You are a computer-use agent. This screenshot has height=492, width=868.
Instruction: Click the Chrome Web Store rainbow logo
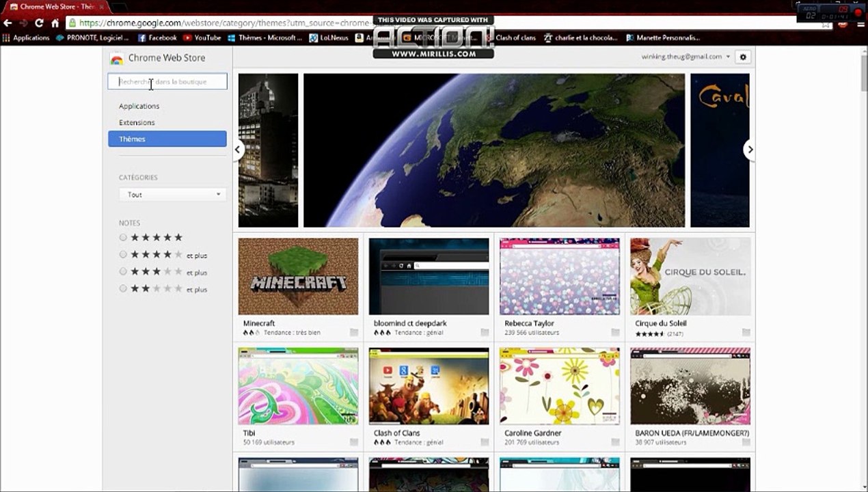point(117,59)
